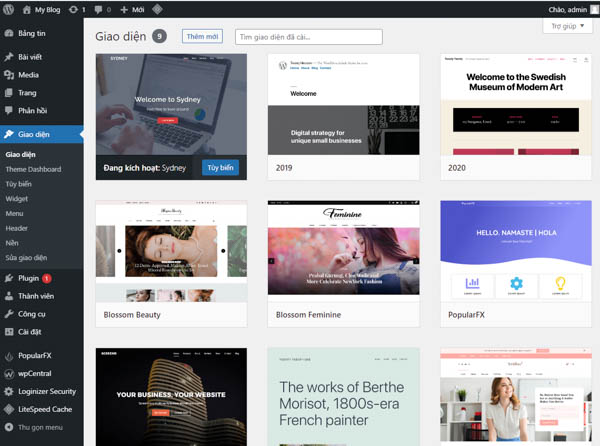Click the admin avatar icon
This screenshot has width=600, height=446.
pyautogui.click(x=594, y=10)
